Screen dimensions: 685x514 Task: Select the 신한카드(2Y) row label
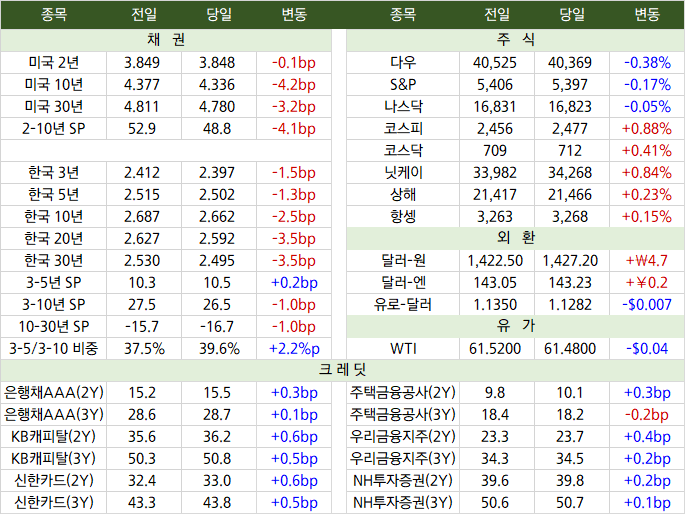[x=54, y=480]
